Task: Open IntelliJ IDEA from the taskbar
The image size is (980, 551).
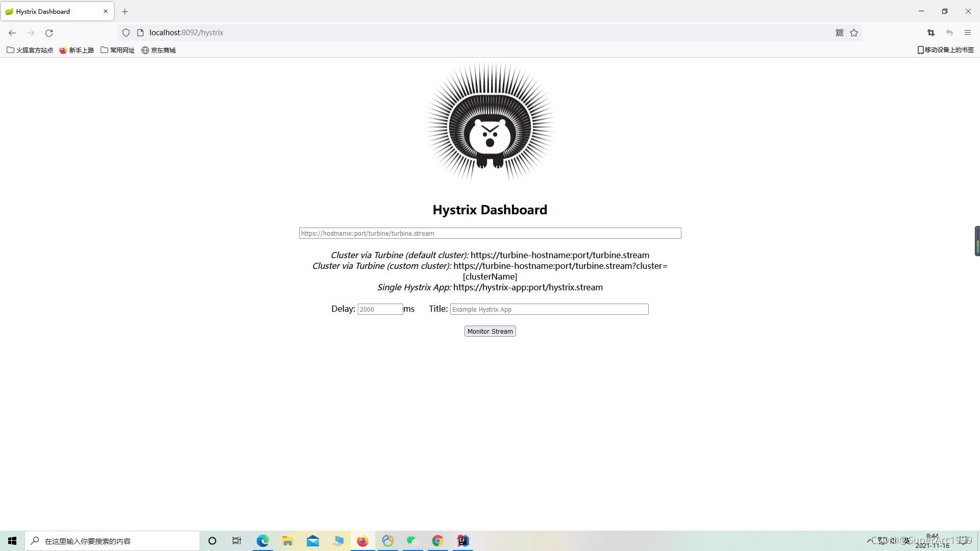Action: click(463, 541)
